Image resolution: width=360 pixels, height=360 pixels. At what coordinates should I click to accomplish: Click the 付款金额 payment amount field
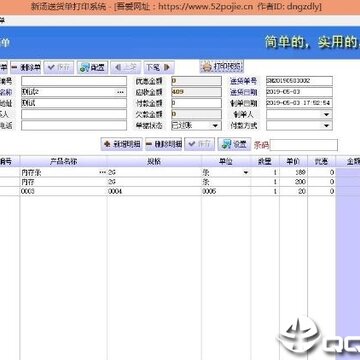(x=196, y=103)
